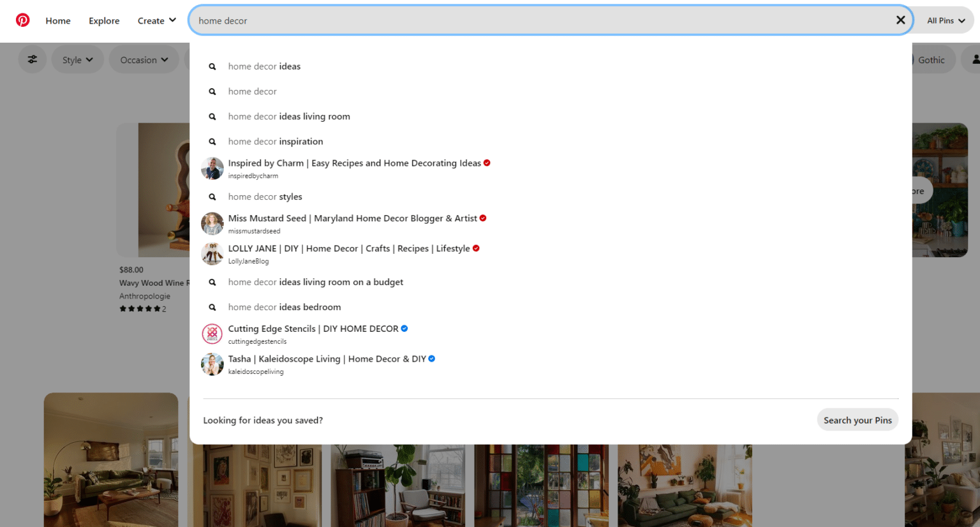This screenshot has width=980, height=527.
Task: Click the magnifier icon beside 'home decor ideas'
Action: pos(212,66)
